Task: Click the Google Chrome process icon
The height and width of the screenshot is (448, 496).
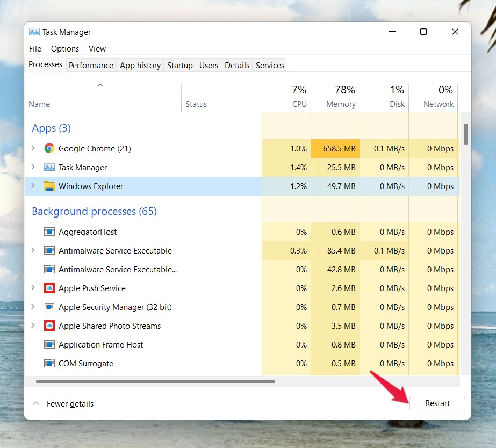Action: pos(49,149)
